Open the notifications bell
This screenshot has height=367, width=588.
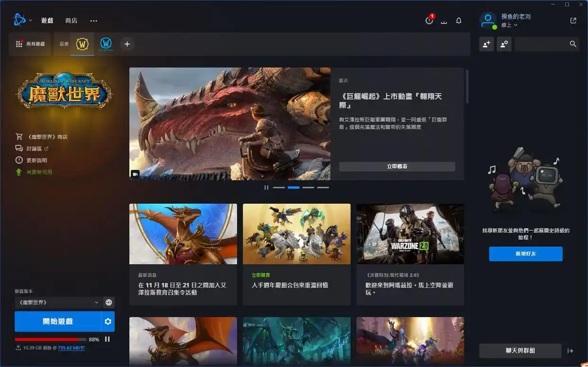point(459,21)
